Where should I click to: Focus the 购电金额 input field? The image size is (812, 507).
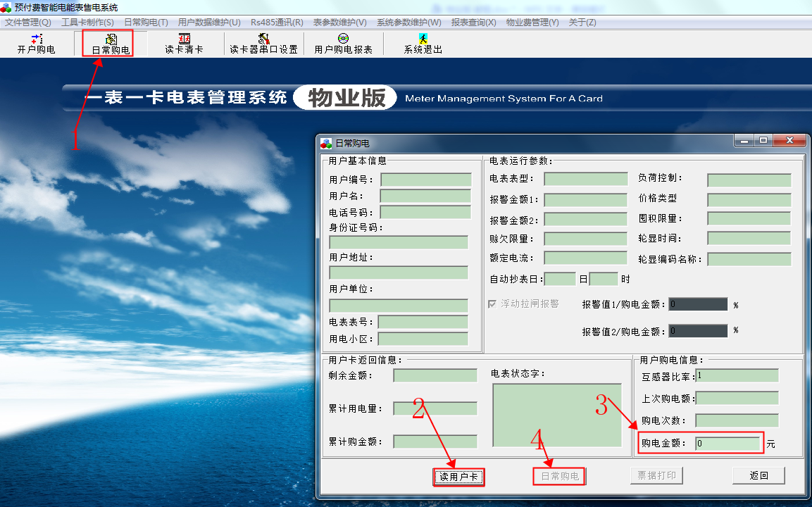pyautogui.click(x=727, y=443)
